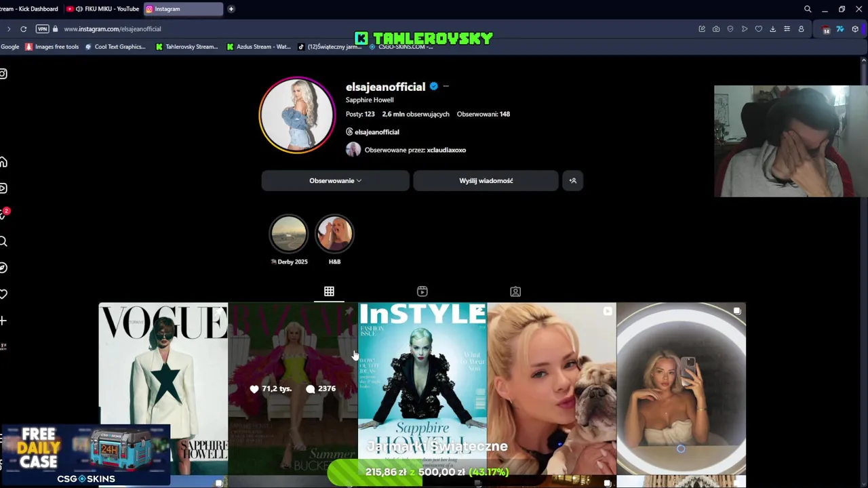
Task: Open the Vogue cover post
Action: [163, 388]
